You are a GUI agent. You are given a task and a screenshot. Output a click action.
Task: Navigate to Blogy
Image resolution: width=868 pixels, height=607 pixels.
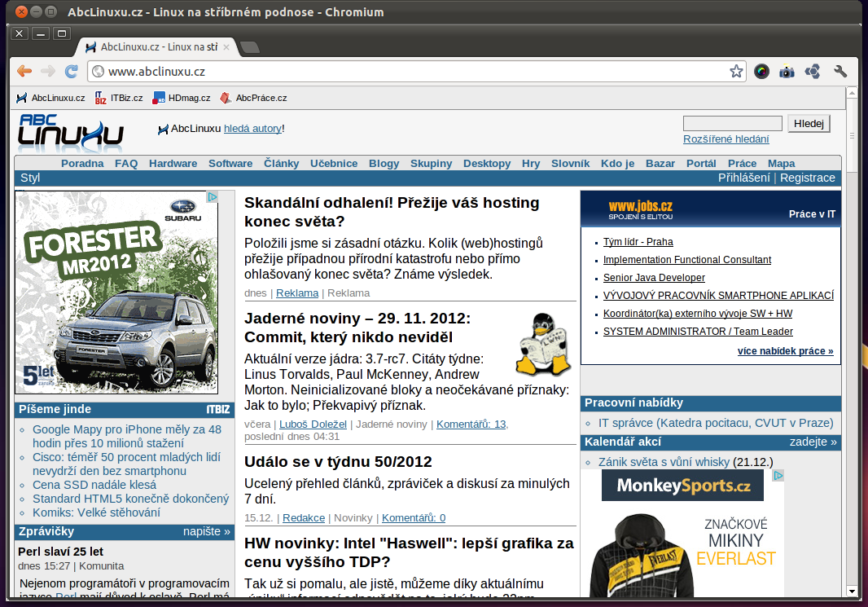pos(384,164)
